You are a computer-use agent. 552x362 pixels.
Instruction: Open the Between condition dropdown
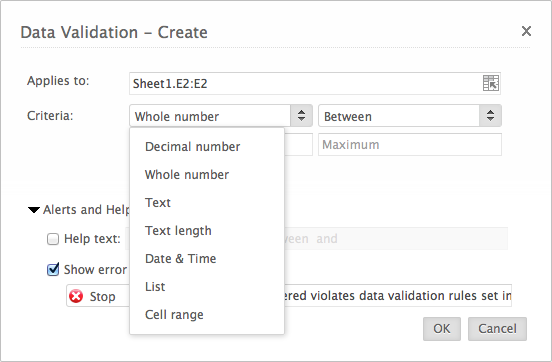point(410,116)
